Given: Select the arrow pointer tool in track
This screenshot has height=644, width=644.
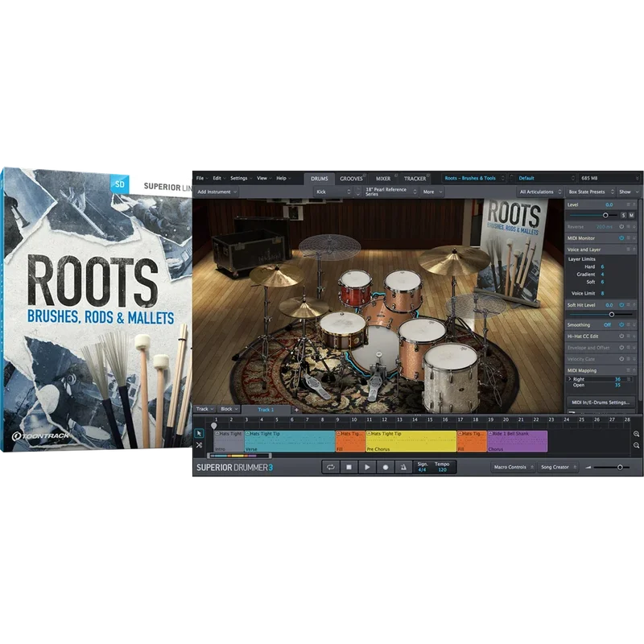Looking at the screenshot, I should [x=199, y=433].
